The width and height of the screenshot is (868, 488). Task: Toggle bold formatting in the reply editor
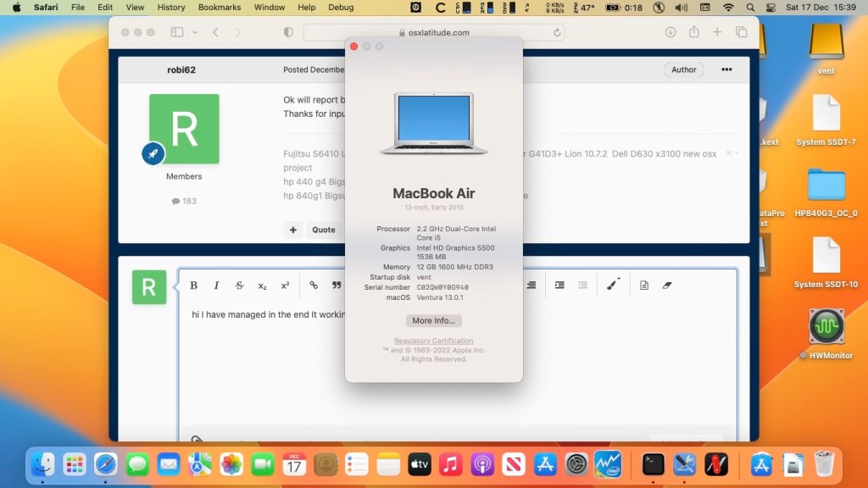(194, 286)
